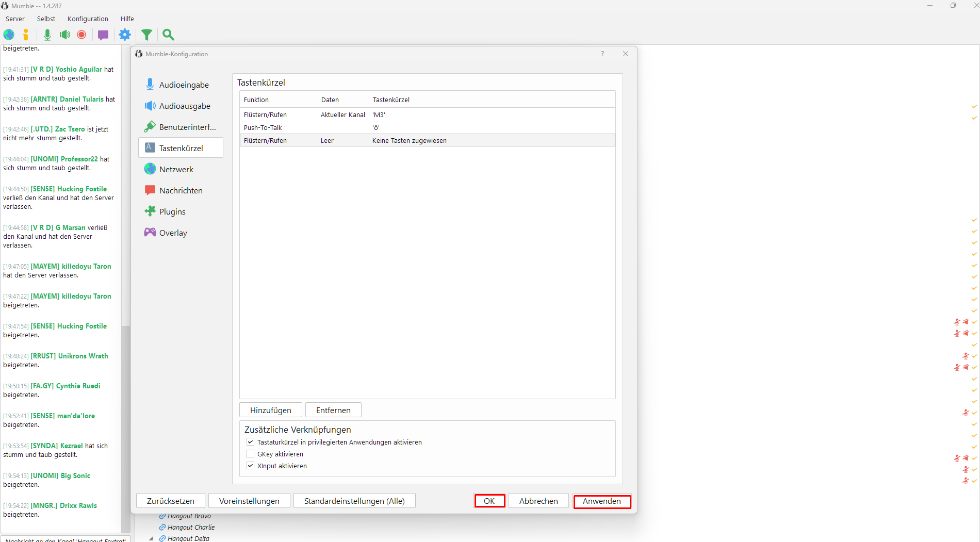This screenshot has height=542, width=980.
Task: Click 'Keine Tasten zugewiesen' cell
Action: click(410, 141)
